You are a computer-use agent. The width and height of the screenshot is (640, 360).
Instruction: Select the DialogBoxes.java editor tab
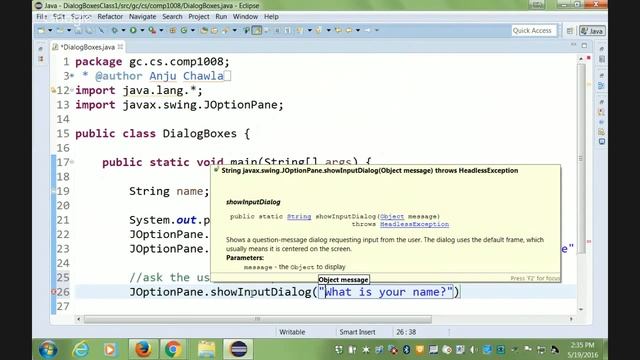pos(87,47)
